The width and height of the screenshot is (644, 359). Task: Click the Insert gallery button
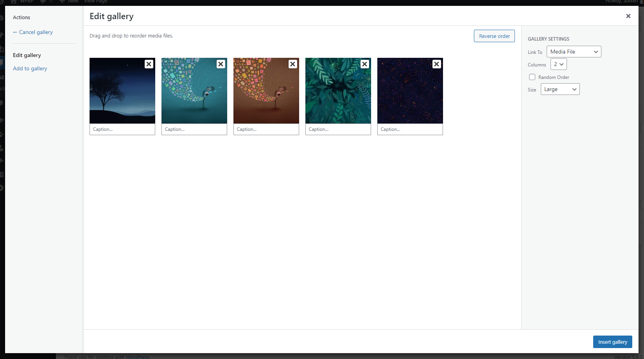click(x=612, y=342)
